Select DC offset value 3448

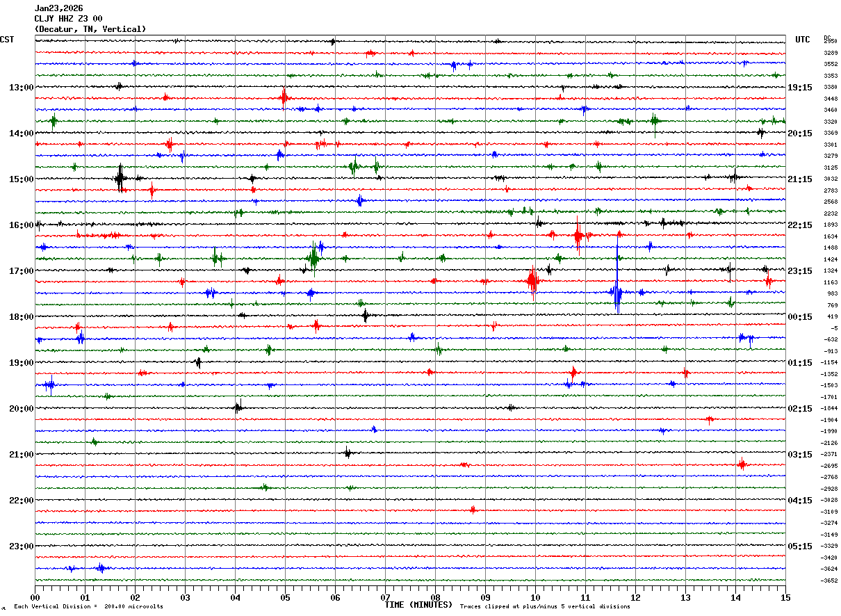pyautogui.click(x=831, y=99)
